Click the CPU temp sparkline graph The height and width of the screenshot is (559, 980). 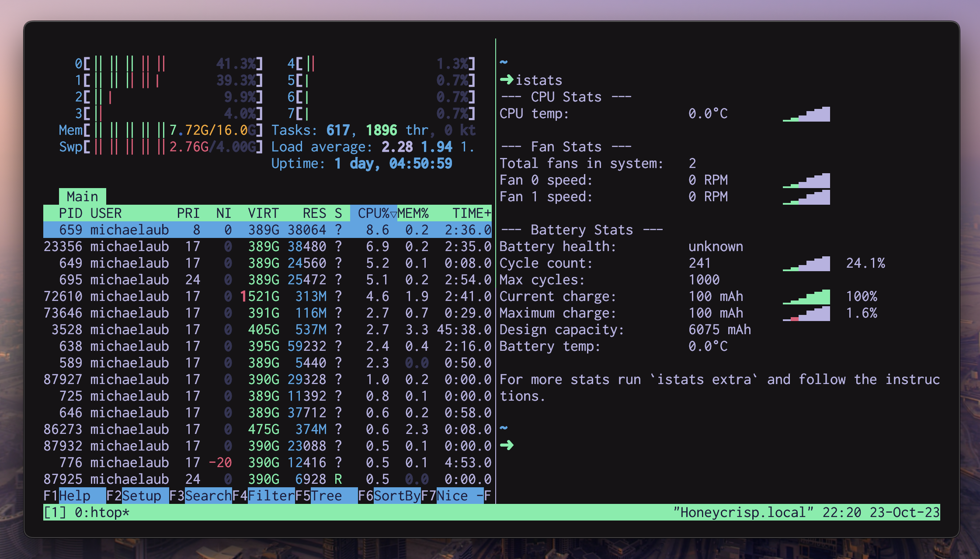click(806, 114)
